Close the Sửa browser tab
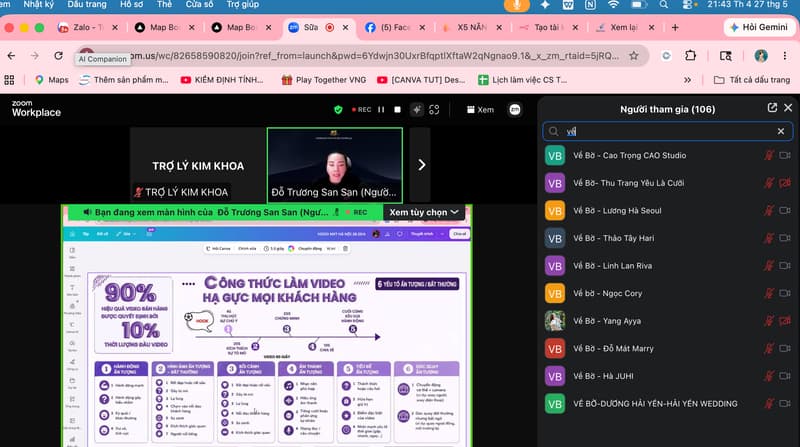Screen dimensions: 800x447 coord(345,28)
